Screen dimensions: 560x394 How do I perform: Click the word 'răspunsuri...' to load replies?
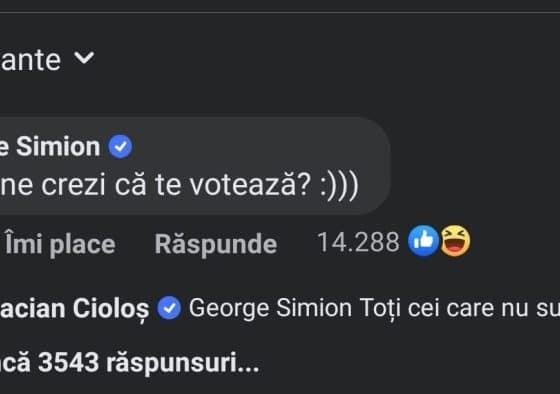pyautogui.click(x=183, y=364)
